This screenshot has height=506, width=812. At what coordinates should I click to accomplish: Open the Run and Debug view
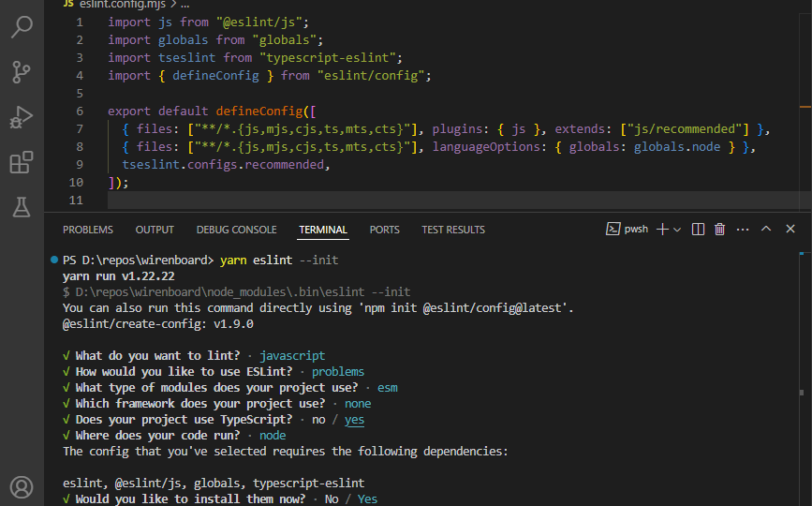(x=22, y=117)
